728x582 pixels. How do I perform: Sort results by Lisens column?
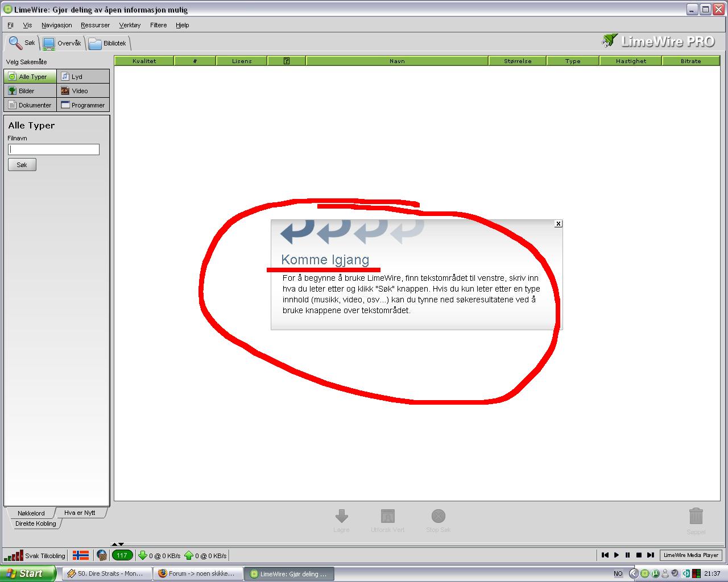242,61
